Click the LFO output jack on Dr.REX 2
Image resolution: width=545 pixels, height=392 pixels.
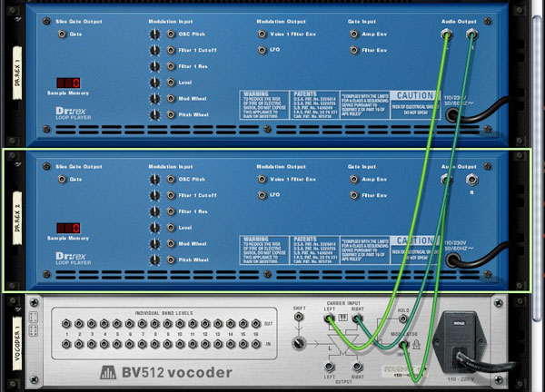263,195
